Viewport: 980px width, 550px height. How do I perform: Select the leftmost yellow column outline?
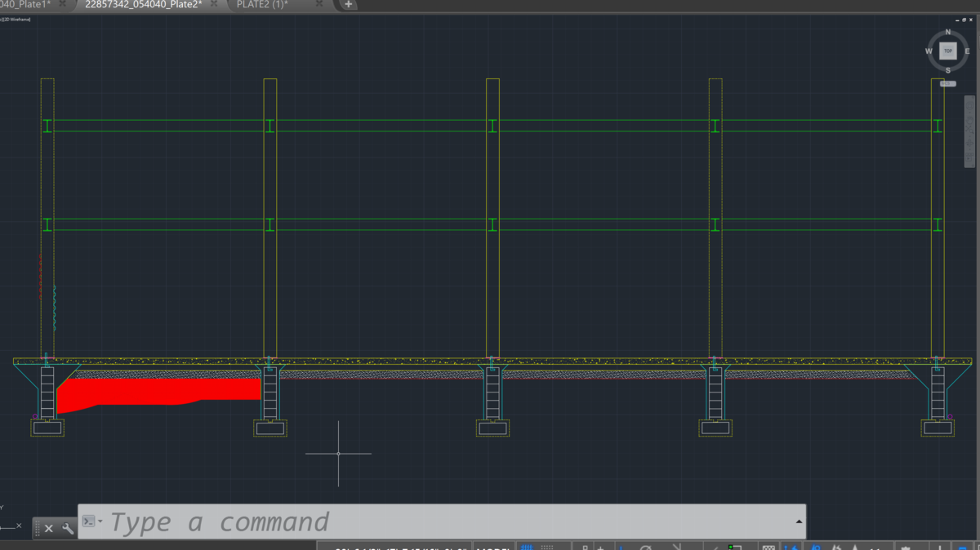[x=47, y=218]
